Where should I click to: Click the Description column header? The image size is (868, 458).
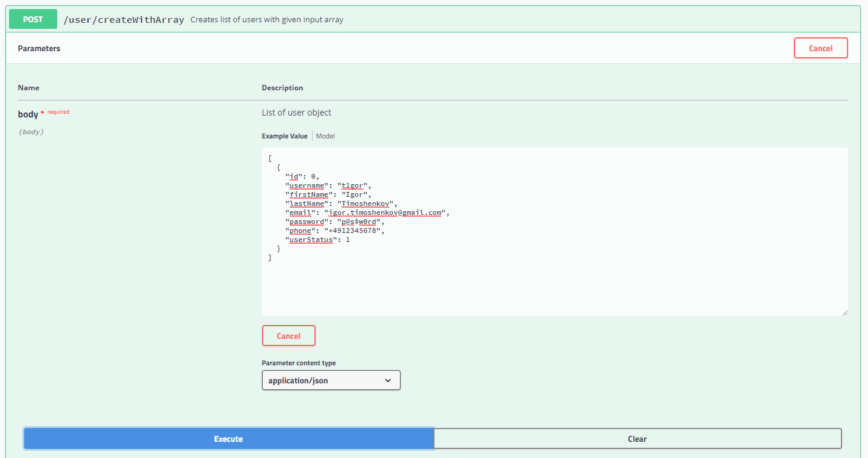283,88
